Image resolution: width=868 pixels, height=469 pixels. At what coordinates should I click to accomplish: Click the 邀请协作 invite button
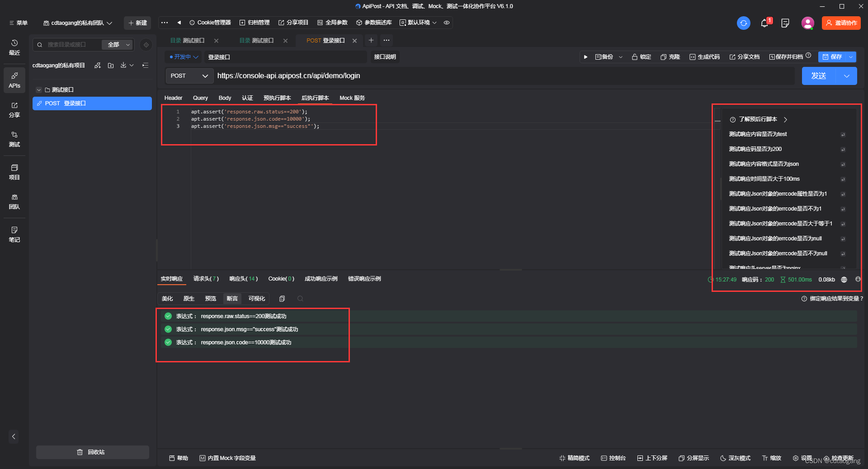[x=841, y=23]
